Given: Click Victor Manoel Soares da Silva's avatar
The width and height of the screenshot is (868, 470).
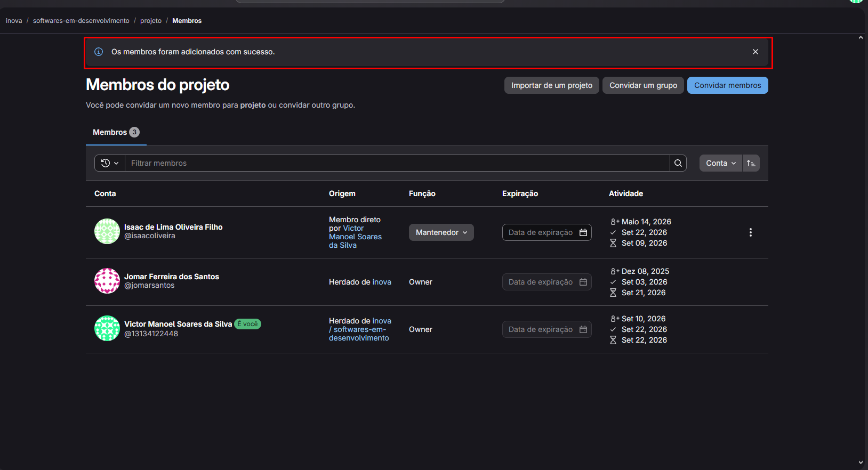Looking at the screenshot, I should tap(107, 328).
